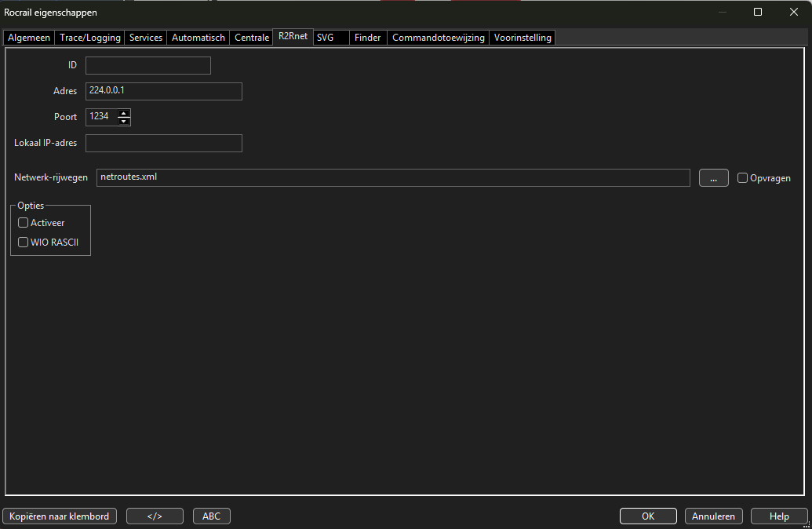
Task: Check the Opvragen option
Action: [742, 178]
